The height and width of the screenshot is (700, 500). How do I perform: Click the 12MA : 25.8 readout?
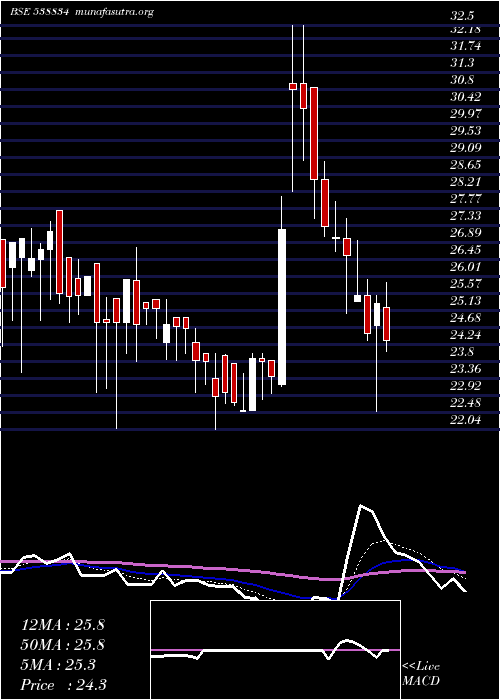[62, 625]
